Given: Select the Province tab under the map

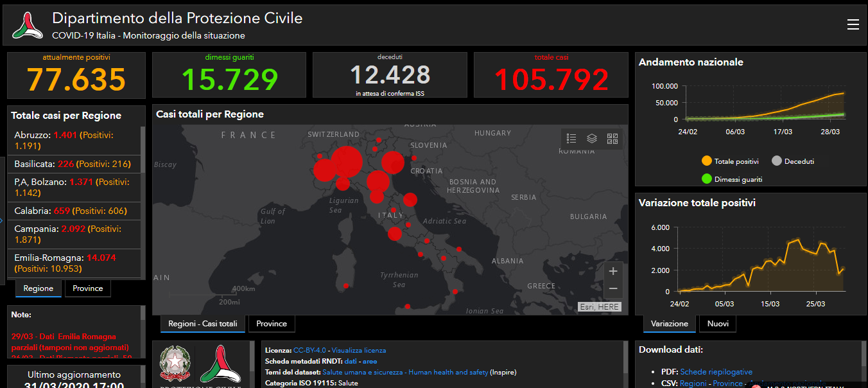Looking at the screenshot, I should click(272, 324).
